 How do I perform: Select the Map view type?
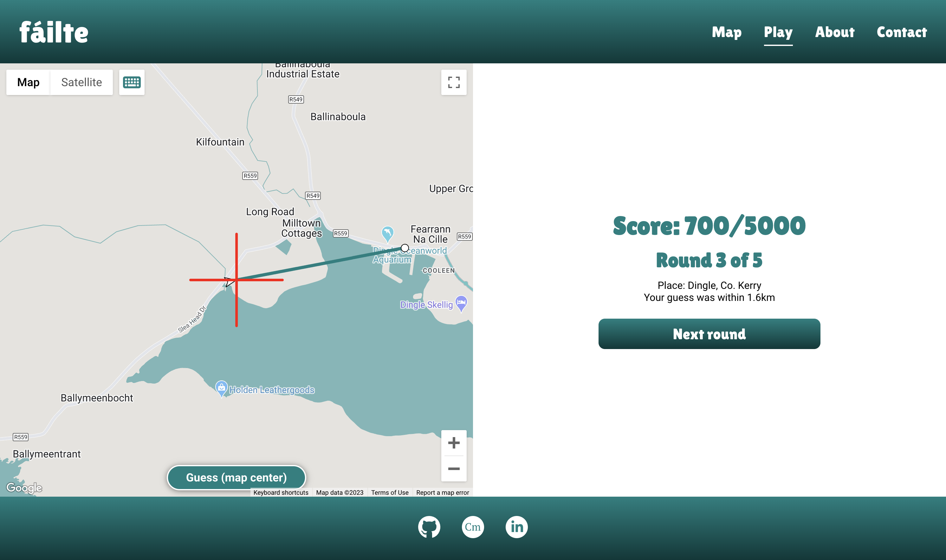pos(28,82)
